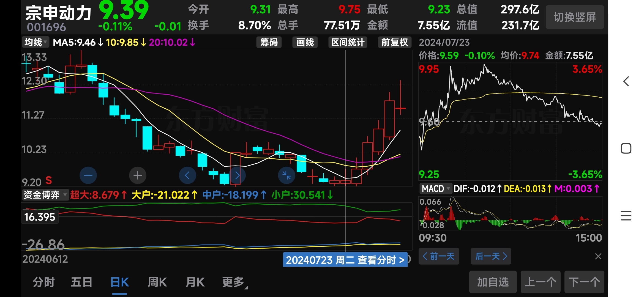Open 区间统计 range statistics
644x297 pixels.
pos(348,42)
